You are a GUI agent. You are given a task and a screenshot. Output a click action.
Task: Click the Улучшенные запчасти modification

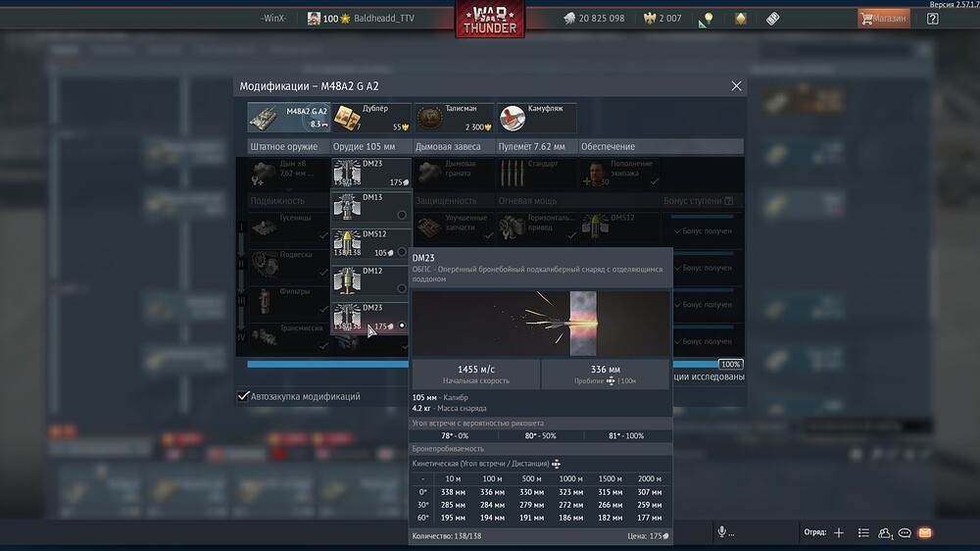pyautogui.click(x=454, y=227)
